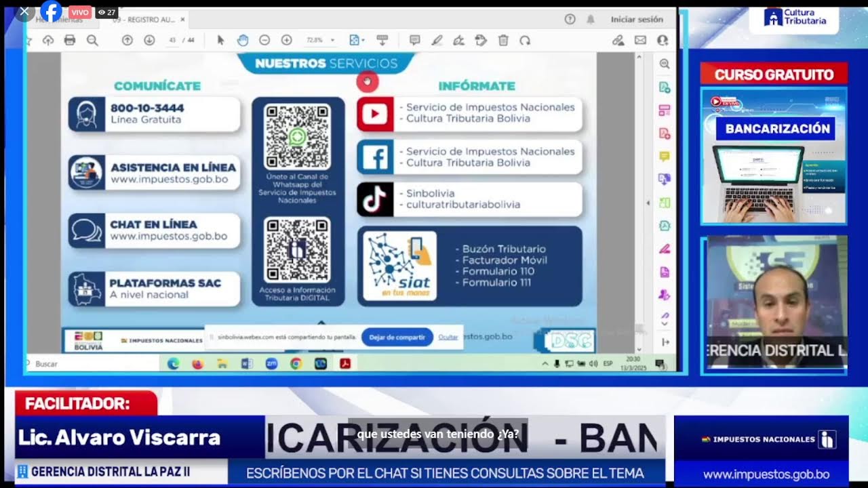Click Iniciar sesión

click(x=637, y=20)
